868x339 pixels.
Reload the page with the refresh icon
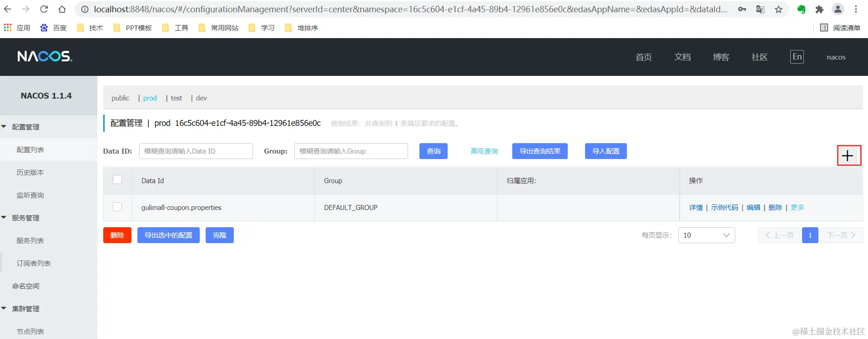(44, 9)
